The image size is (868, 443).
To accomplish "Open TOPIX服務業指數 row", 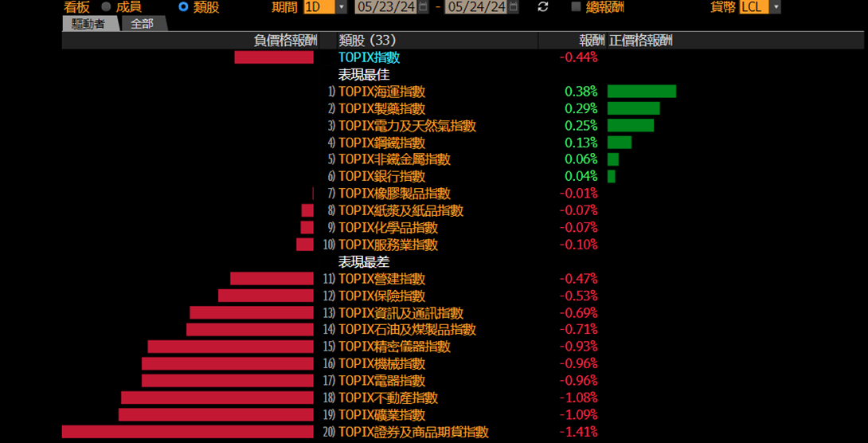I will click(x=388, y=244).
